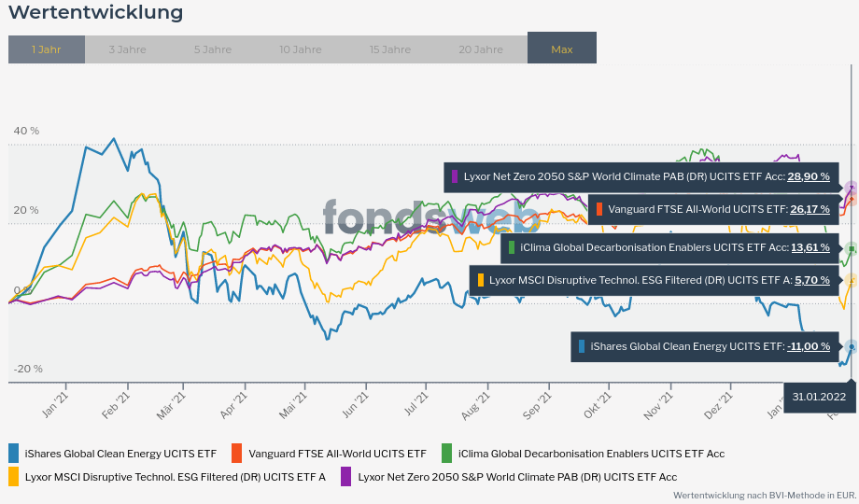
Task: Click the -11,00 % iShares Clean Energy tooltip
Action: [705, 346]
